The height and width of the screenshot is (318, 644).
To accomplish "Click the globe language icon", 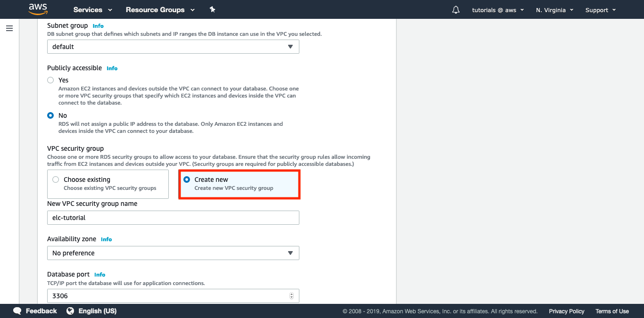I will click(x=71, y=311).
